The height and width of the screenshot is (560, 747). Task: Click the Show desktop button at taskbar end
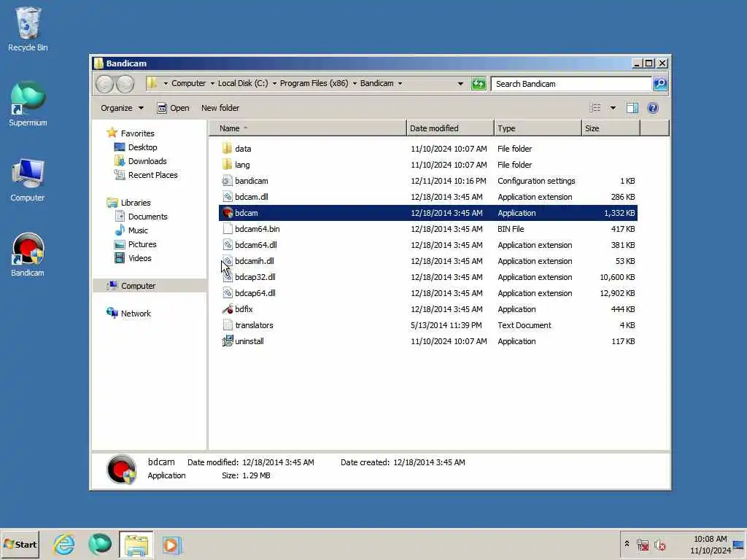(x=739, y=545)
